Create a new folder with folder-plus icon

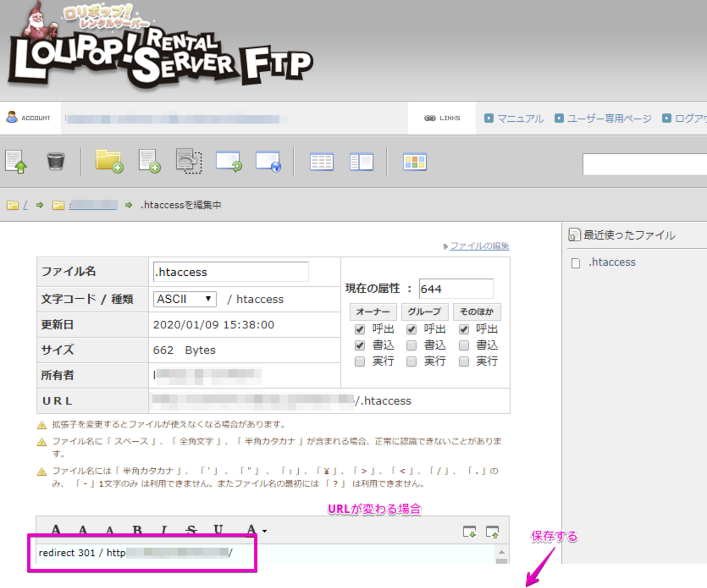pyautogui.click(x=109, y=161)
